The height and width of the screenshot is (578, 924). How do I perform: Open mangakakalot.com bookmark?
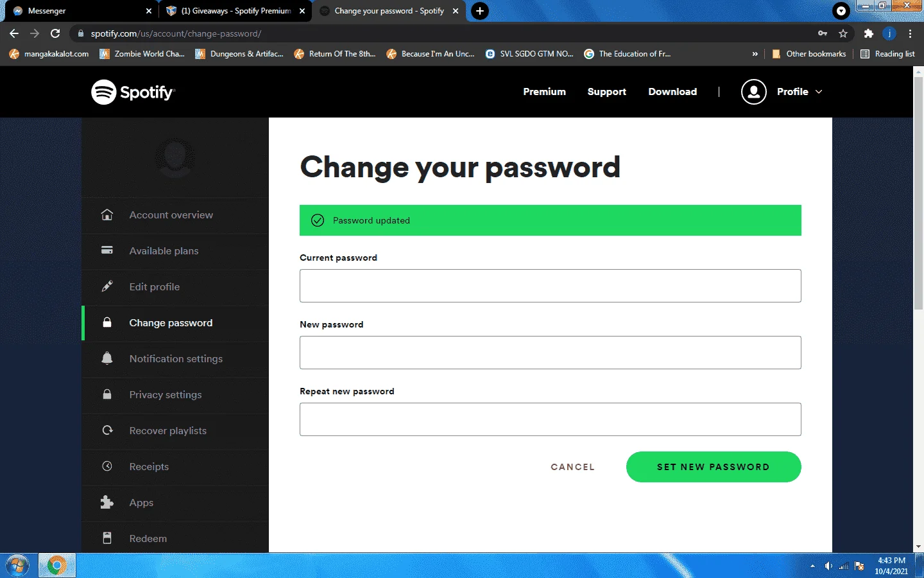(49, 54)
